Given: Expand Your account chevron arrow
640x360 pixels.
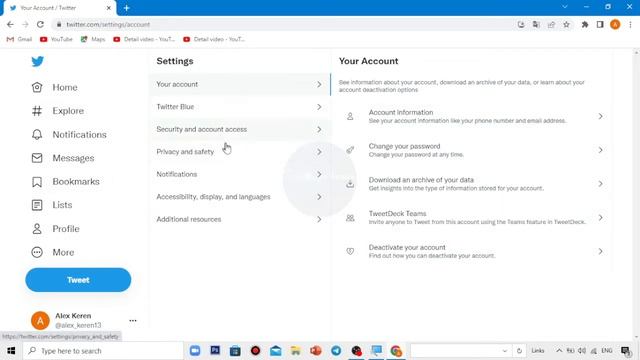Looking at the screenshot, I should (319, 84).
